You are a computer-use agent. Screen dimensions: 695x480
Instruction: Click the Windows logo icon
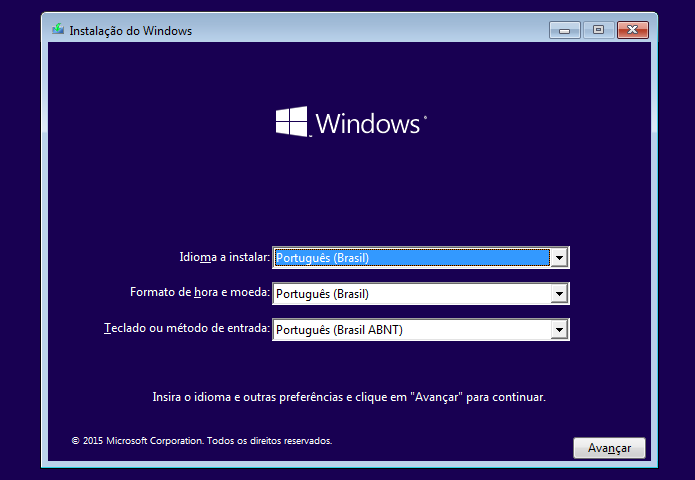click(x=291, y=121)
